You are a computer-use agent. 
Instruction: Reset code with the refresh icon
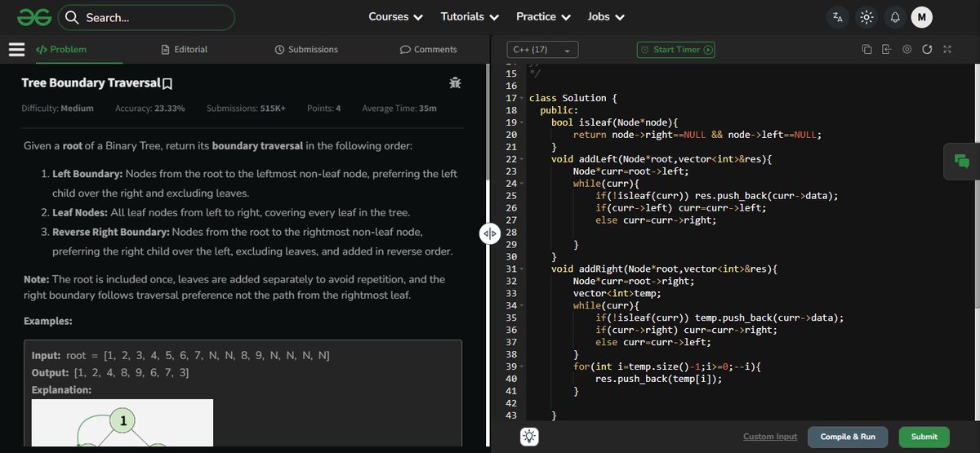927,50
